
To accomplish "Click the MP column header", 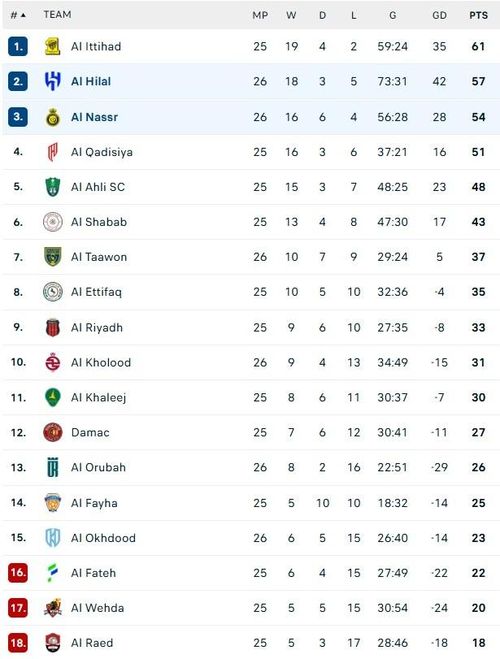I will tap(260, 16).
